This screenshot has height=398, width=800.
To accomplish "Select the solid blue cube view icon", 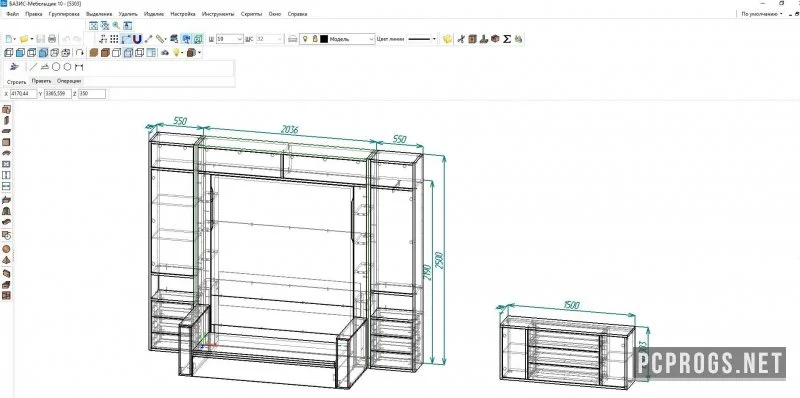I will pos(20,53).
